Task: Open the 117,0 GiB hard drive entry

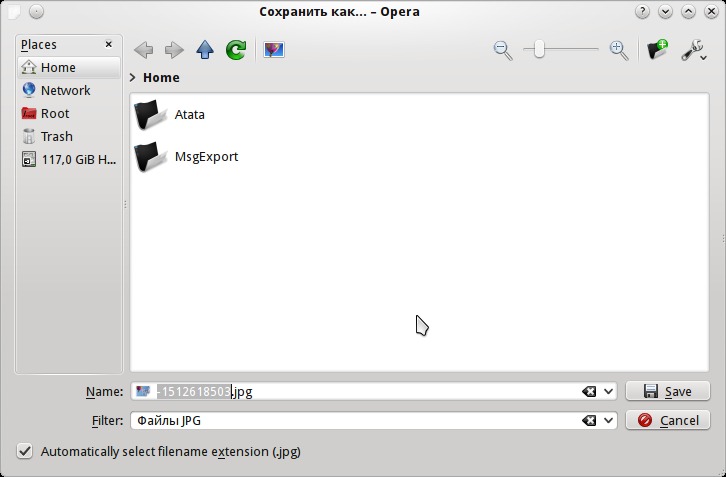Action: (x=69, y=160)
